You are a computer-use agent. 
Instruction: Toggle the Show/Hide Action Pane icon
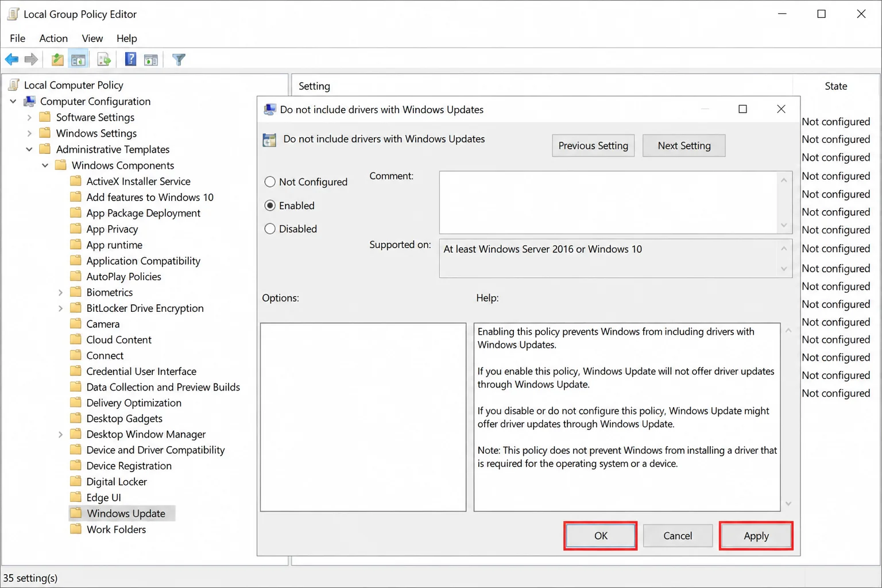[x=151, y=59]
